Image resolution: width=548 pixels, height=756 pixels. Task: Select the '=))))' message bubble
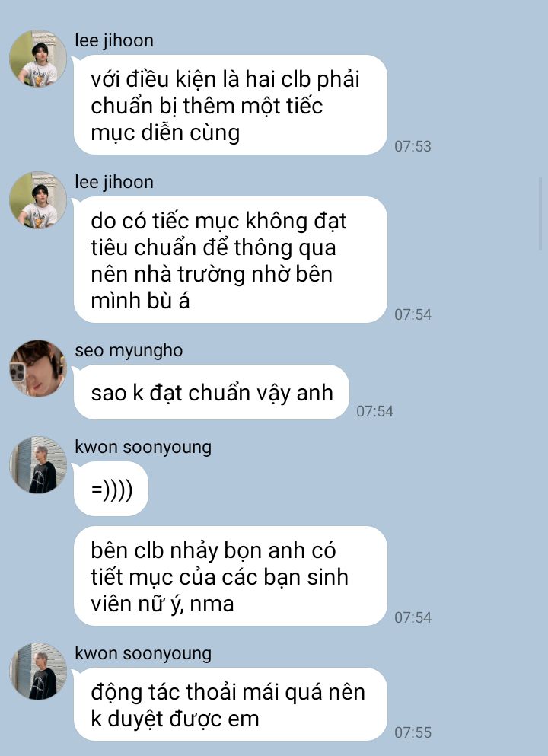click(x=111, y=489)
